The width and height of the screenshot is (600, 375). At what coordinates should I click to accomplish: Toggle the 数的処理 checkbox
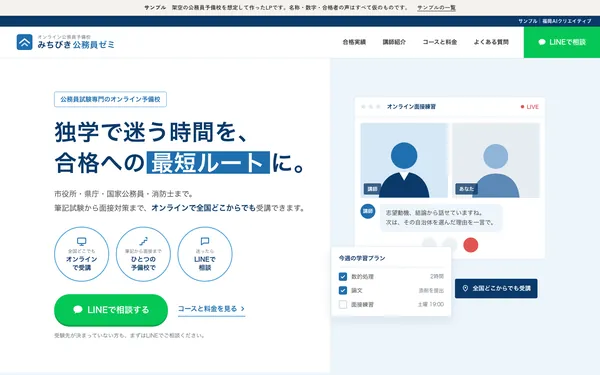tap(343, 276)
